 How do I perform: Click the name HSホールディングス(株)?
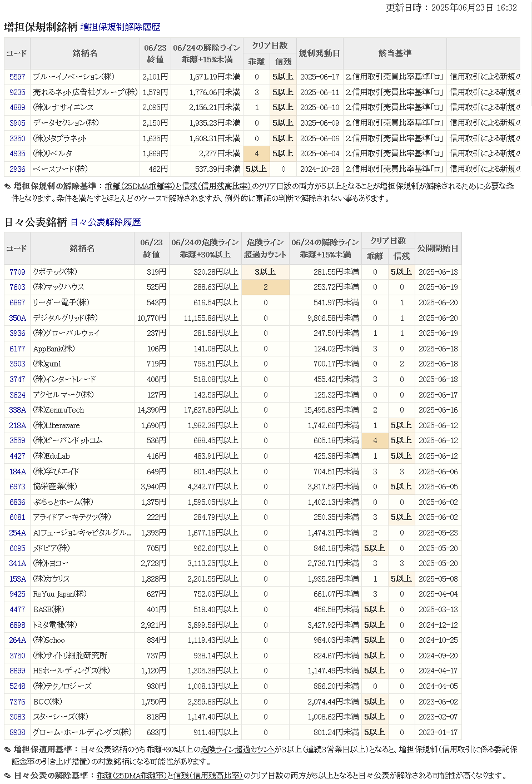(x=71, y=671)
